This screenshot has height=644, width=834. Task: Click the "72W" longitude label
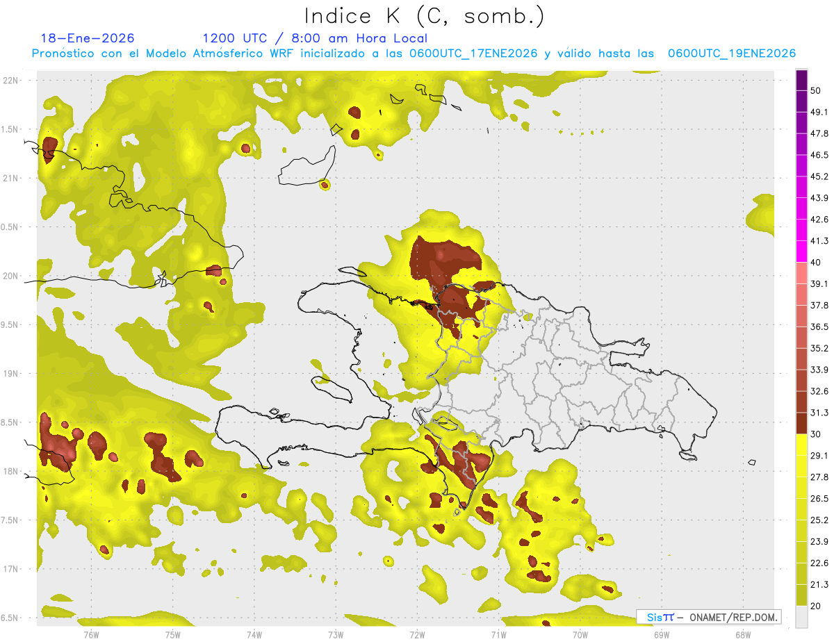click(x=417, y=634)
